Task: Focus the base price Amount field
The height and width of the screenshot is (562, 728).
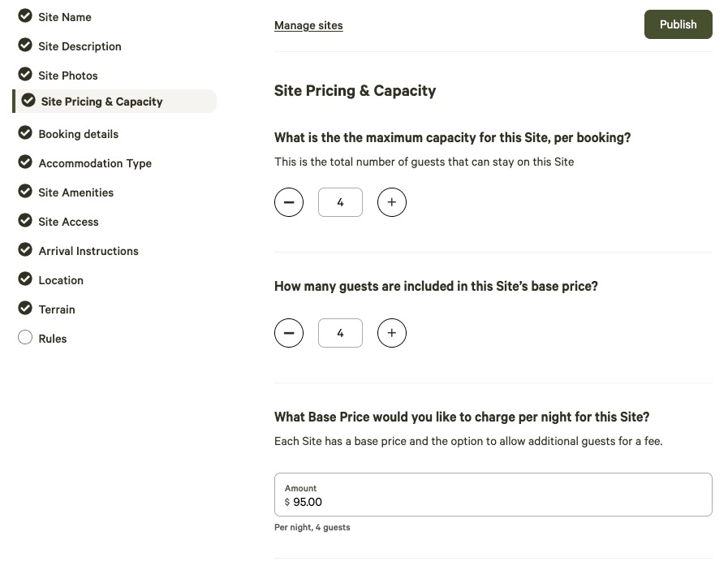Action: [x=493, y=495]
